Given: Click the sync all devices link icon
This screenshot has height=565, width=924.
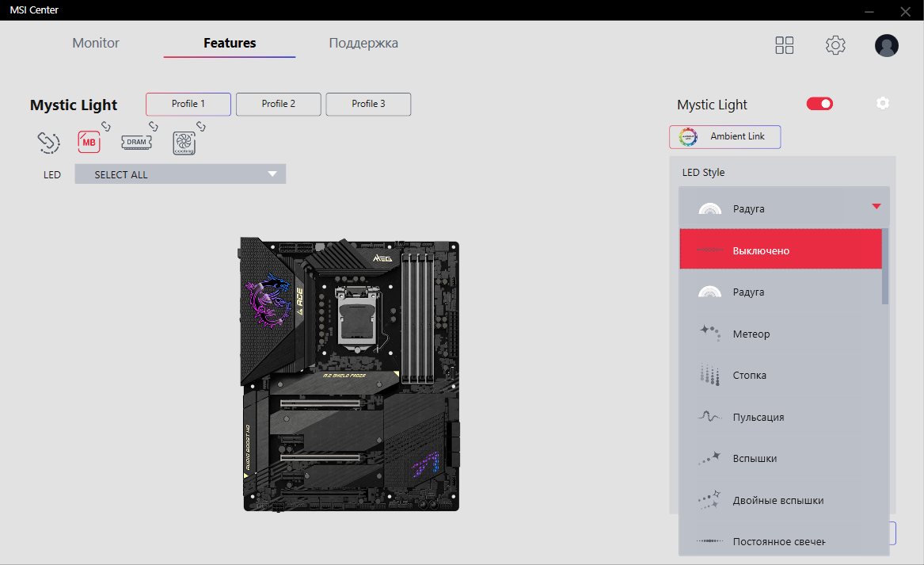Looking at the screenshot, I should (48, 142).
